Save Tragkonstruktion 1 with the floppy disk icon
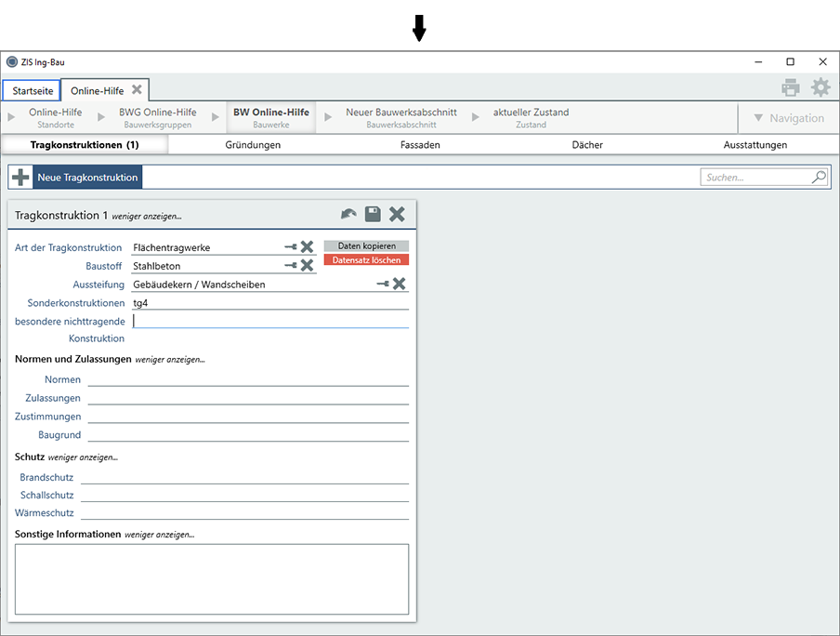The width and height of the screenshot is (840, 636). click(373, 215)
